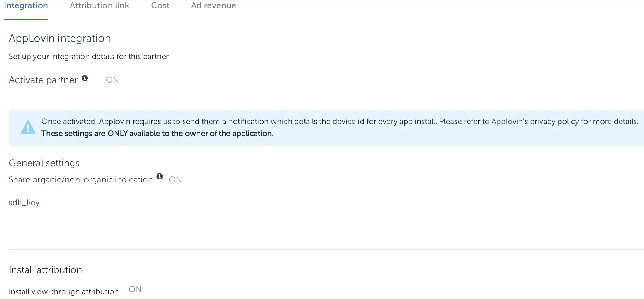Click the 'Activate partner' label
Viewport: 644px width, 299px height.
[43, 80]
